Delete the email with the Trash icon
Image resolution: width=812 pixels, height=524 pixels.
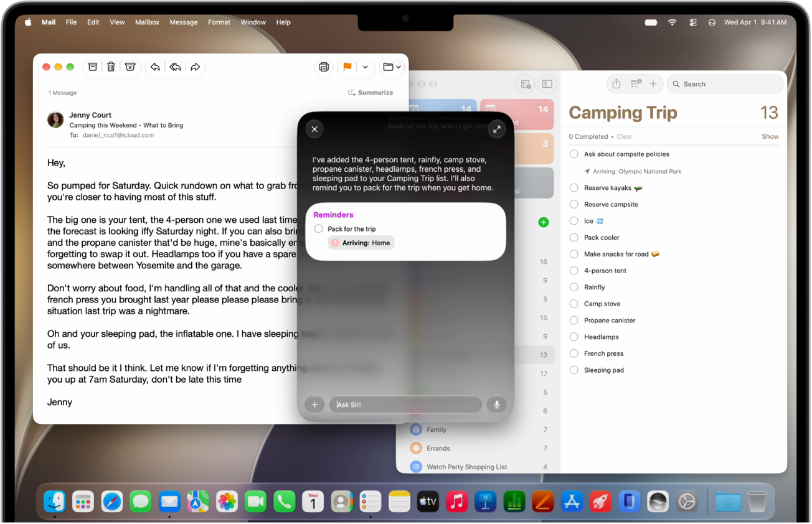(x=111, y=67)
